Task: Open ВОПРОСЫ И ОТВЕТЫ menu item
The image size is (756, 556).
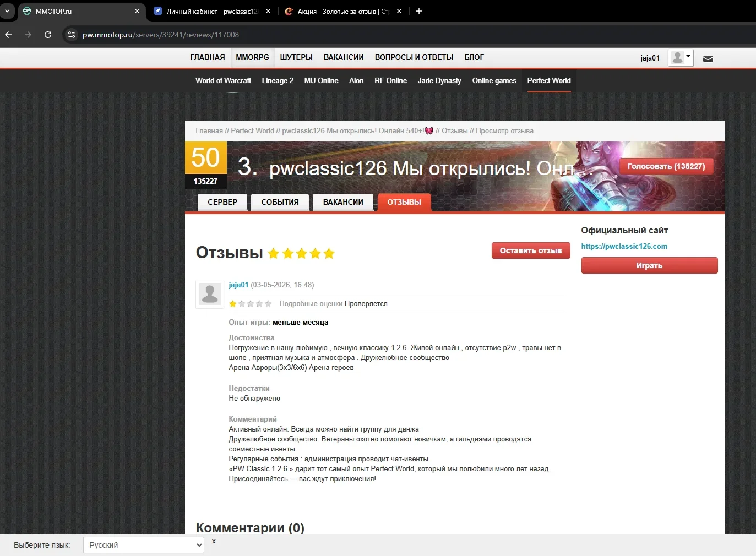Action: [414, 57]
